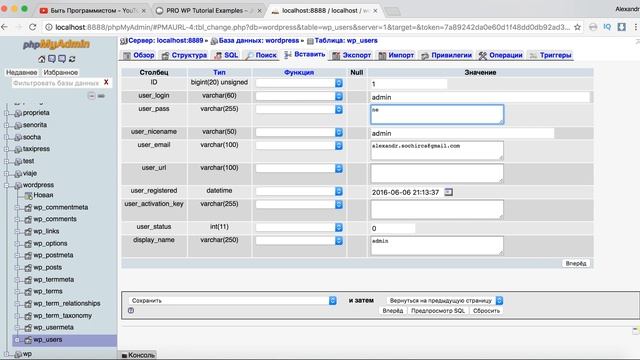Go back in browser history

tap(4, 27)
